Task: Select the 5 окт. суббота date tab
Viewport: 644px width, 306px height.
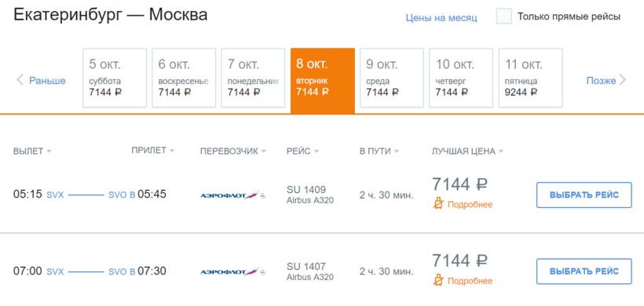Action: pyautogui.click(x=115, y=78)
